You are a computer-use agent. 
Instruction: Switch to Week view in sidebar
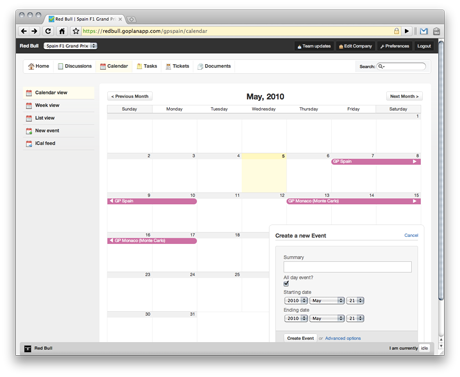tap(59, 105)
